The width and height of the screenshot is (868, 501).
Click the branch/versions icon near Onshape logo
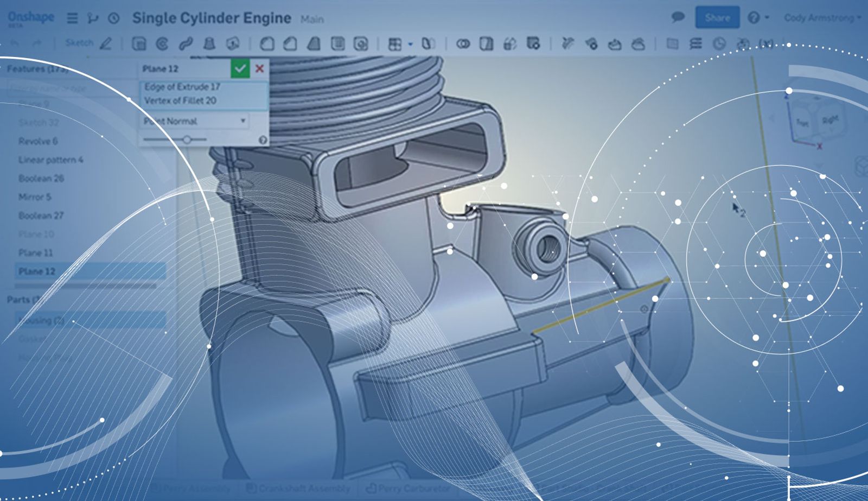pyautogui.click(x=92, y=17)
